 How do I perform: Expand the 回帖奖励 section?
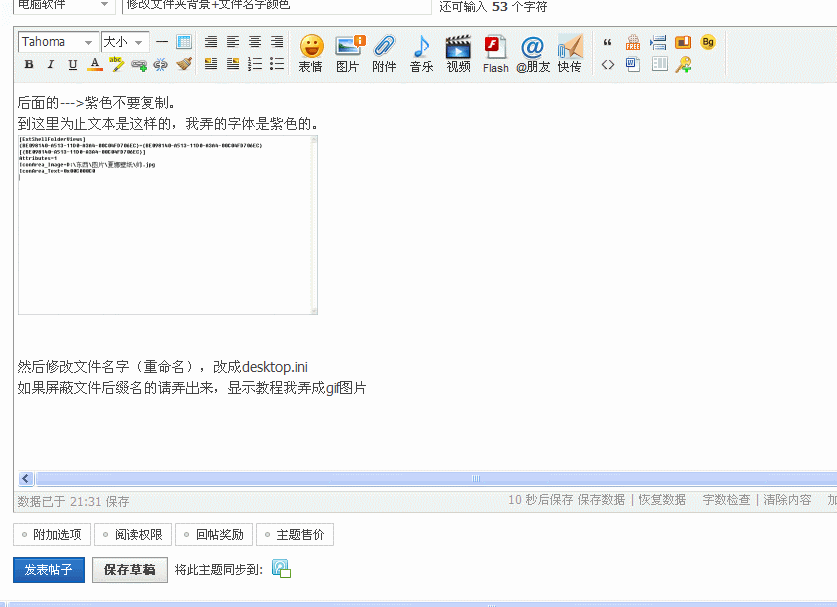click(x=214, y=534)
